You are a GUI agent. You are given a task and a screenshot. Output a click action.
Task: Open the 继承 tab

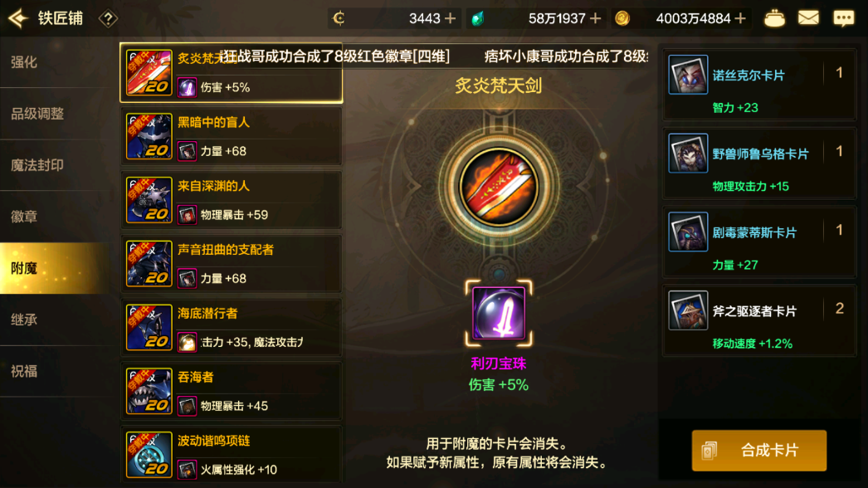click(x=56, y=320)
